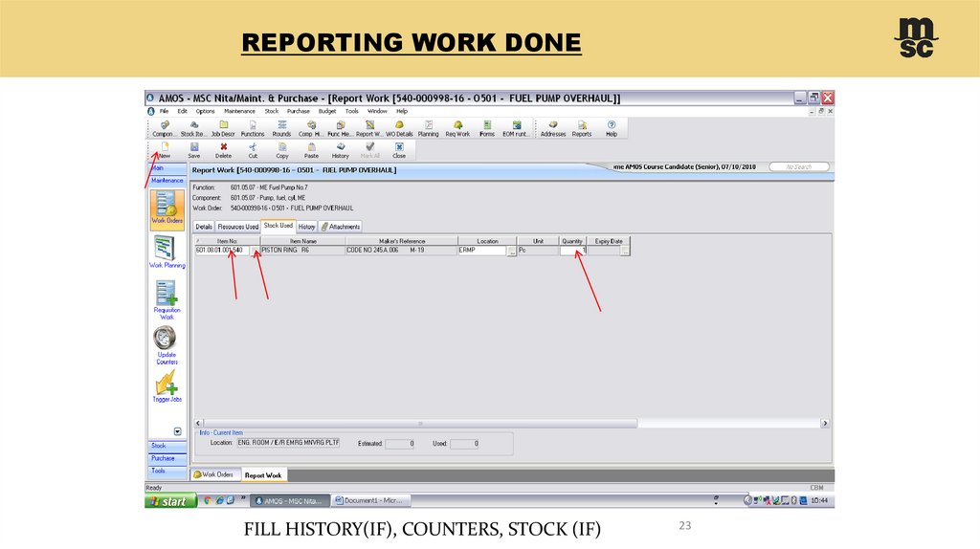Expand the Main sidebar section
980x549 pixels.
pos(167,168)
